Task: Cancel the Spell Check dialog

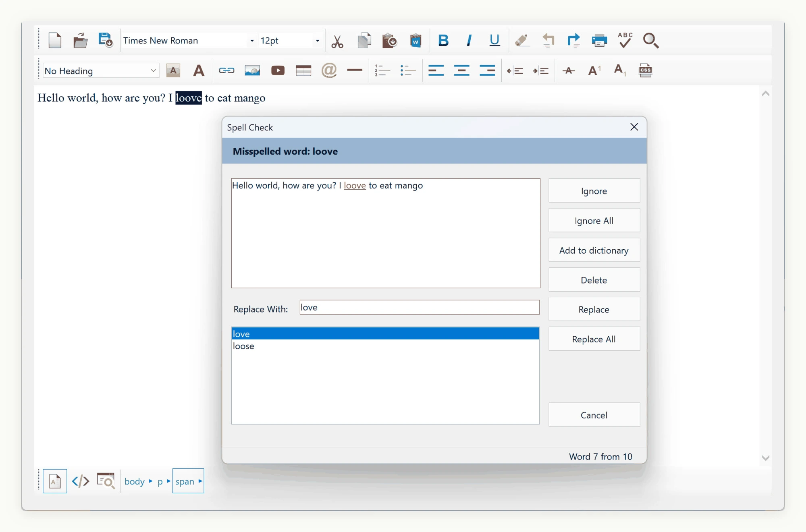Action: tap(594, 415)
